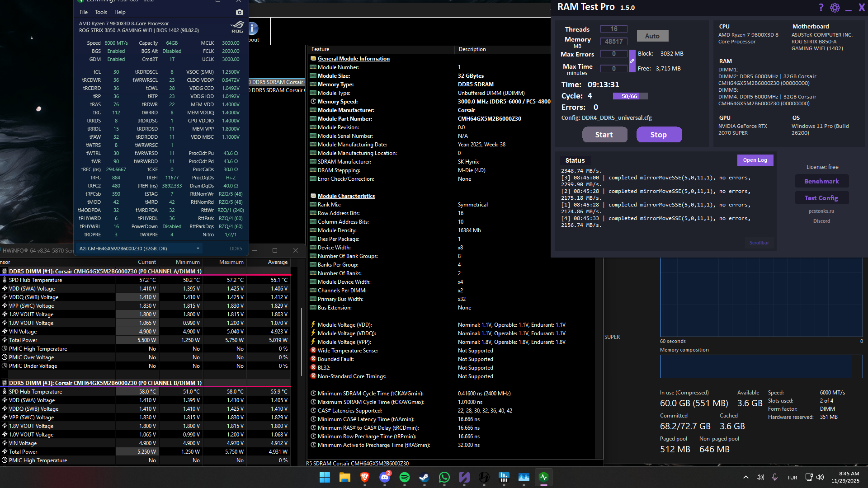Open the black circular app on taskbar
This screenshot has width=868, height=488.
click(x=484, y=477)
